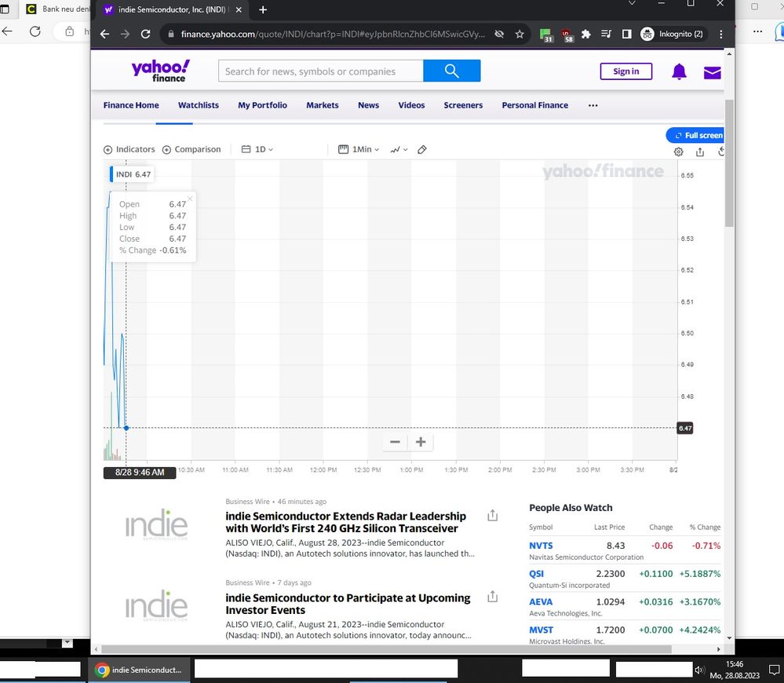Open the Videos section
Screen dimensions: 784x683
tap(411, 105)
